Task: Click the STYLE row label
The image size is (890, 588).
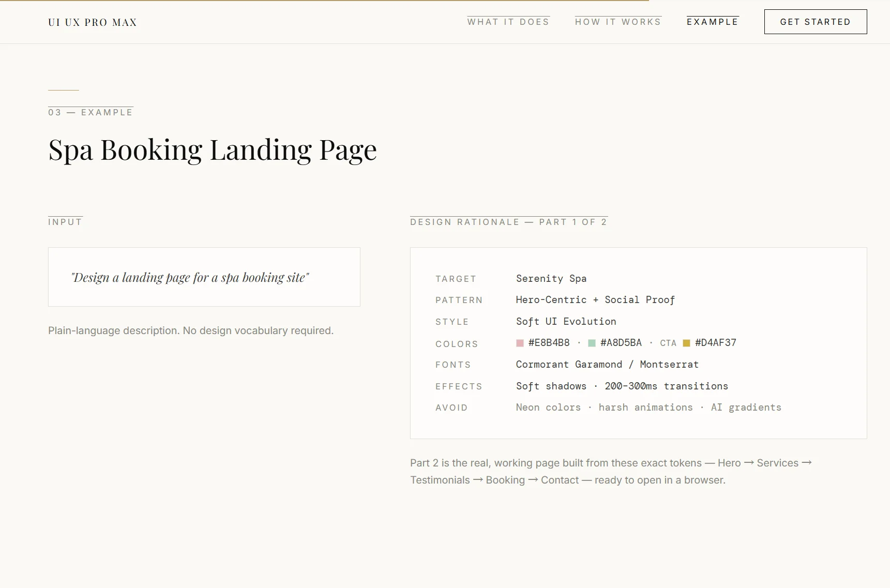Action: click(452, 322)
